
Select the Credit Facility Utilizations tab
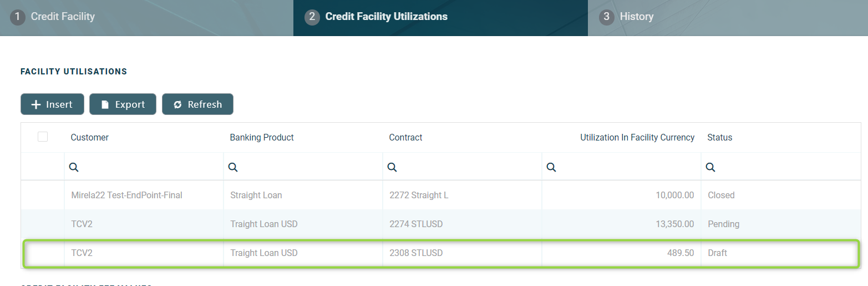(x=386, y=17)
